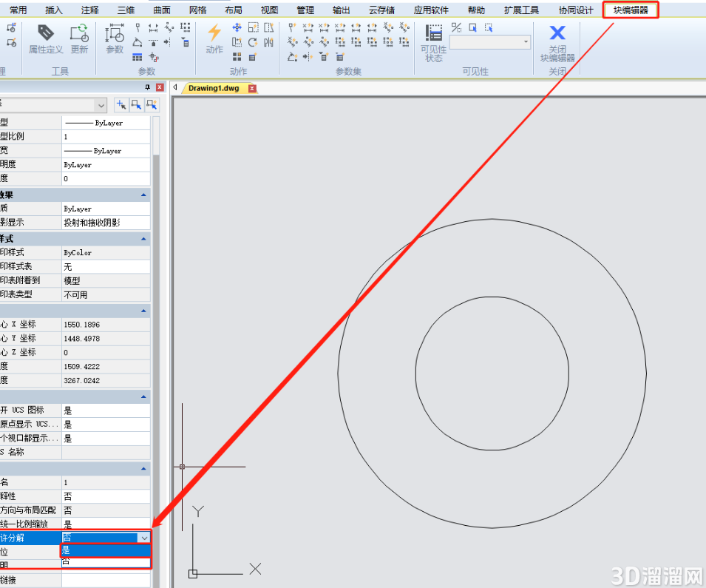
Task: Select the rotate action curved arrow icon
Action: pos(253,42)
